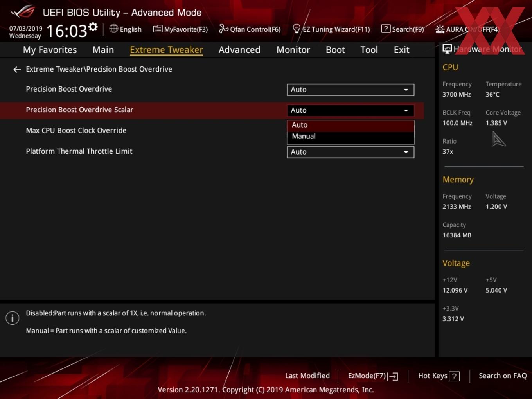This screenshot has height=399, width=532.
Task: Click the EzMode exit arrow icon
Action: click(394, 376)
